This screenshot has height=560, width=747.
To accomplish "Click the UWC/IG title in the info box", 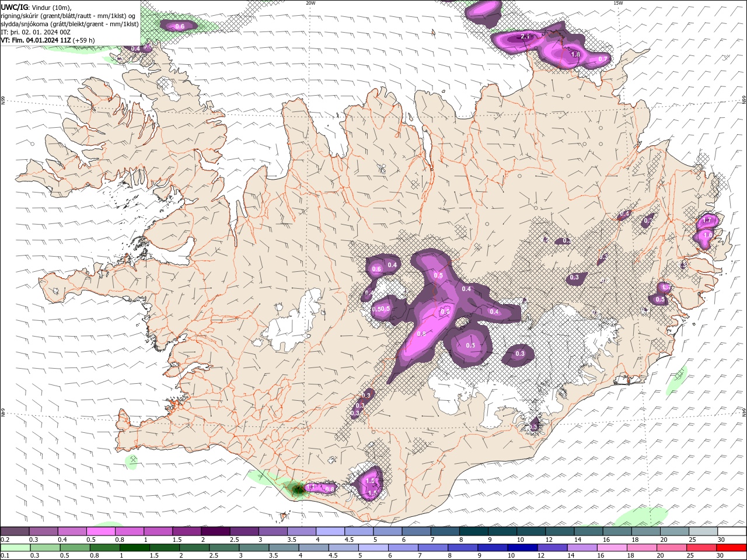I will (x=14, y=7).
